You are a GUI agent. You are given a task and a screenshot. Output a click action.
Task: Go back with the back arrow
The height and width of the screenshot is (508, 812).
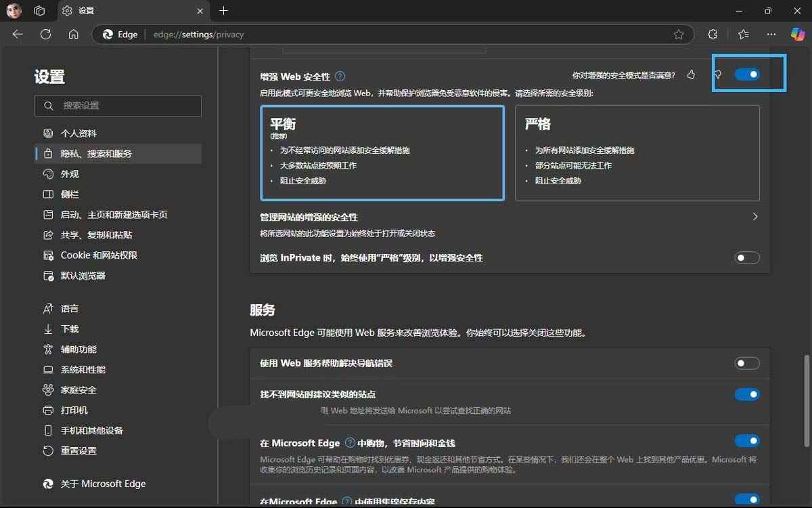click(x=18, y=35)
